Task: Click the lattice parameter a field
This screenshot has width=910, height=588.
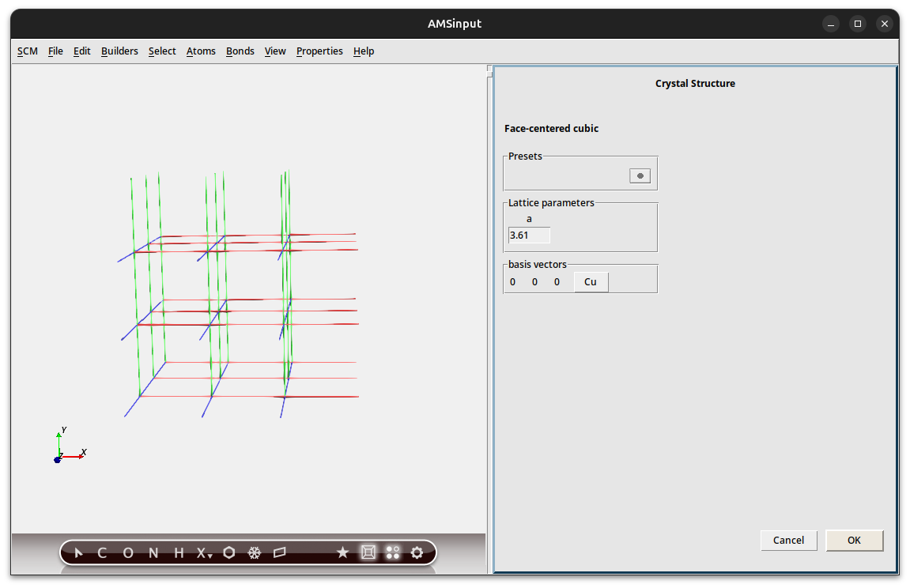Action: [x=529, y=236]
